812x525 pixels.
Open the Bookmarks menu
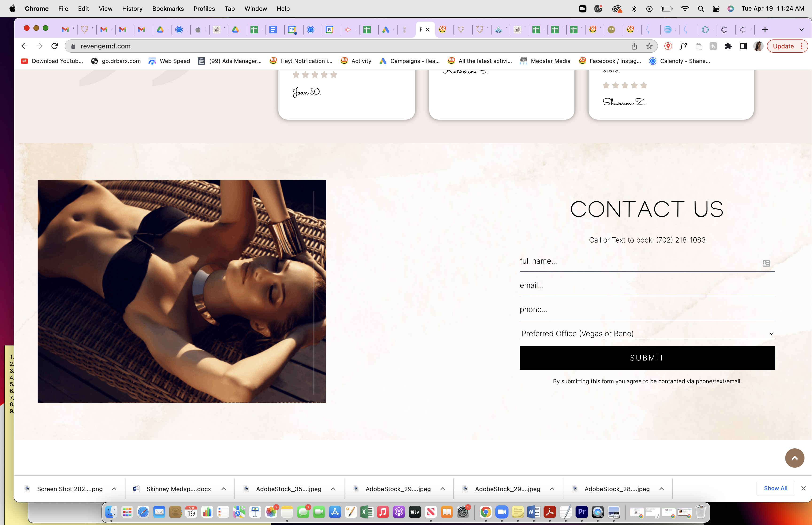tap(168, 8)
